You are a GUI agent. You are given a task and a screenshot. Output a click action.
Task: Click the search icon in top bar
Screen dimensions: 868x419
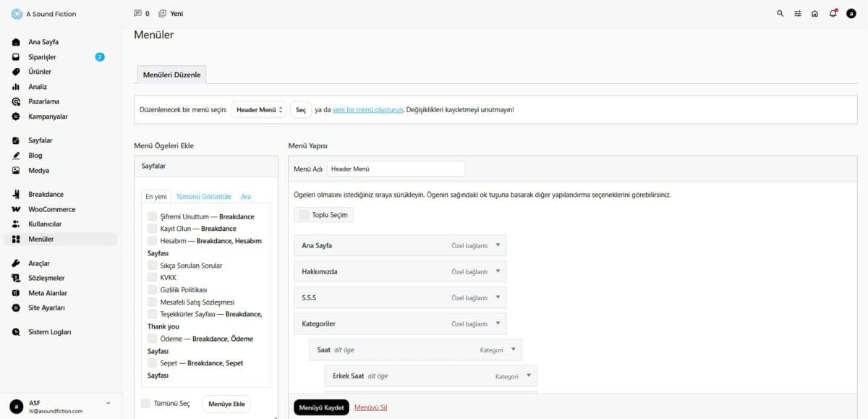coord(780,14)
